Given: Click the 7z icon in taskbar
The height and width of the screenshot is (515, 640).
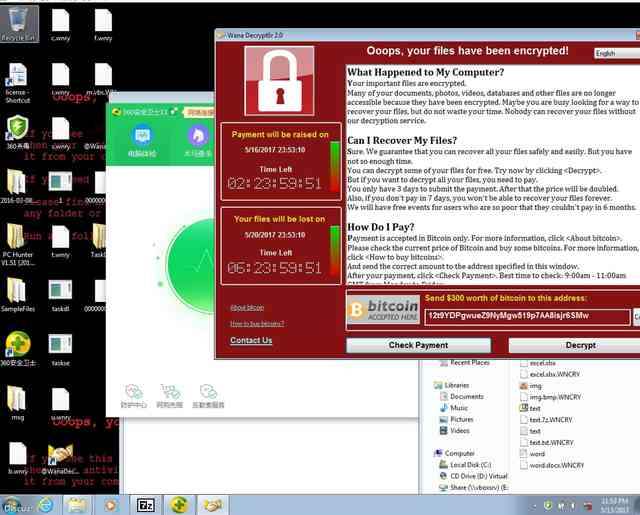Looking at the screenshot, I should (146, 505).
